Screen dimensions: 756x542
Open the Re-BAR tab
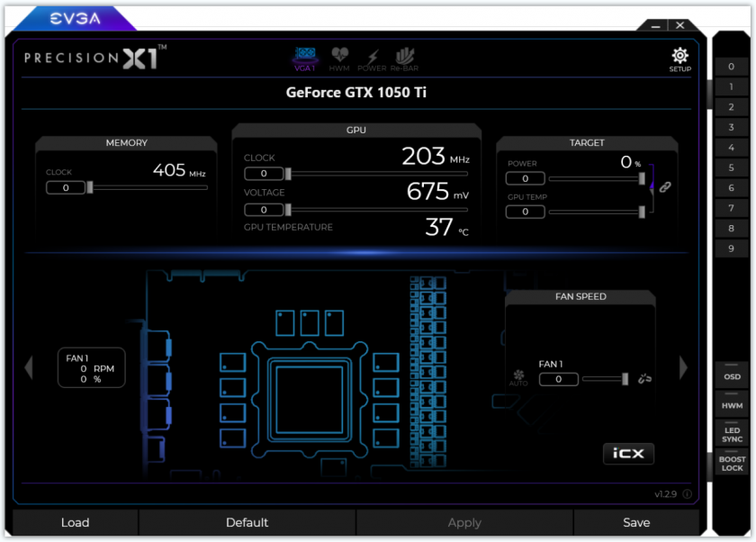(404, 59)
